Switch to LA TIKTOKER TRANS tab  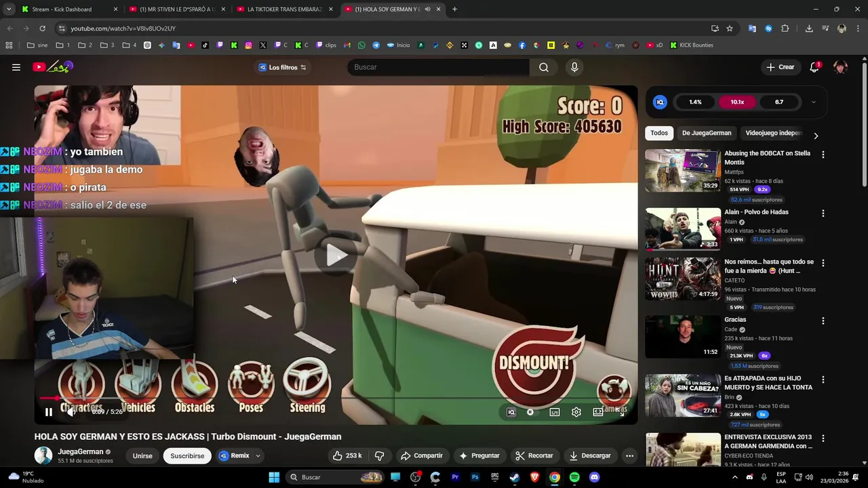click(284, 9)
